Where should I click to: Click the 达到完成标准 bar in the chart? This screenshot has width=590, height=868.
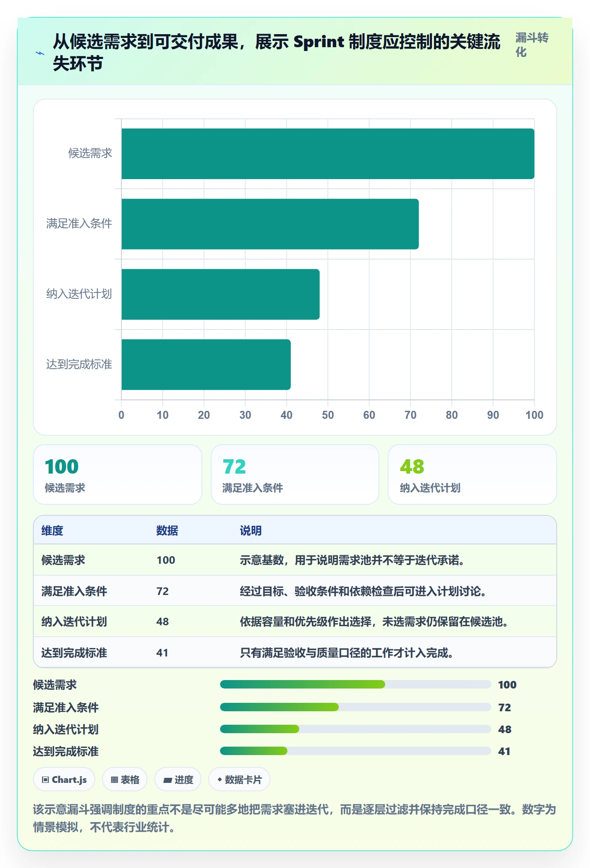tap(206, 364)
